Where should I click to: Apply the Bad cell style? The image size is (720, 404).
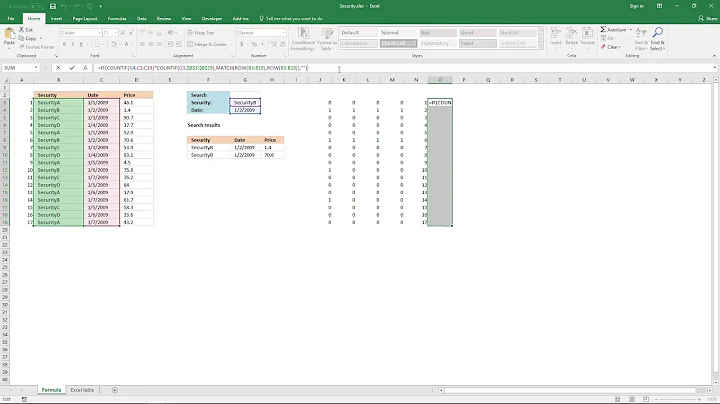pyautogui.click(x=438, y=33)
